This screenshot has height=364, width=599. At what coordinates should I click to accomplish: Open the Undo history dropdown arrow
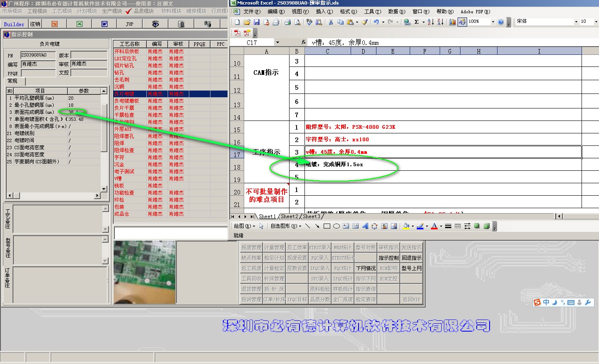pyautogui.click(x=383, y=22)
